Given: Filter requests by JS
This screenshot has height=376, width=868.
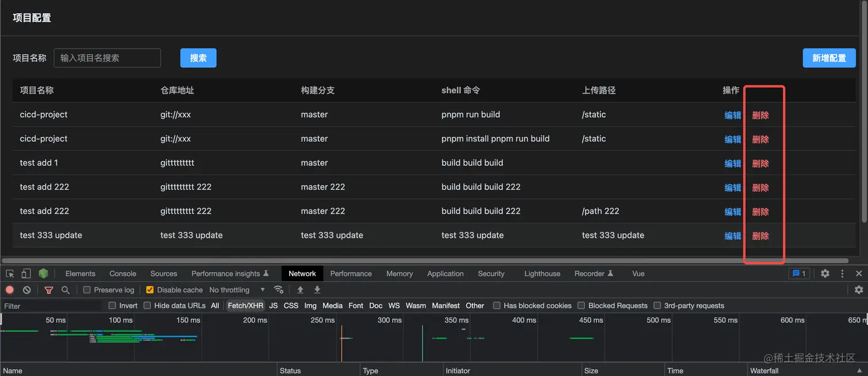Looking at the screenshot, I should [273, 305].
